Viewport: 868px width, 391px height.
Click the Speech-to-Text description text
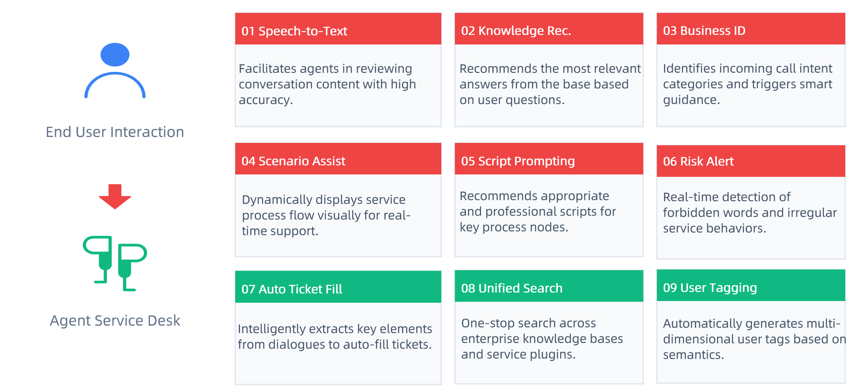[x=327, y=84]
